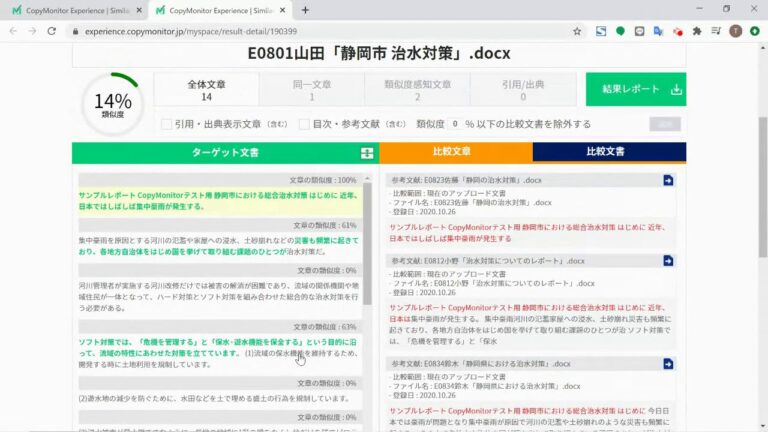Select the 63% similarity sentence about ソフト対策
The width and height of the screenshot is (768, 432).
coord(218,353)
